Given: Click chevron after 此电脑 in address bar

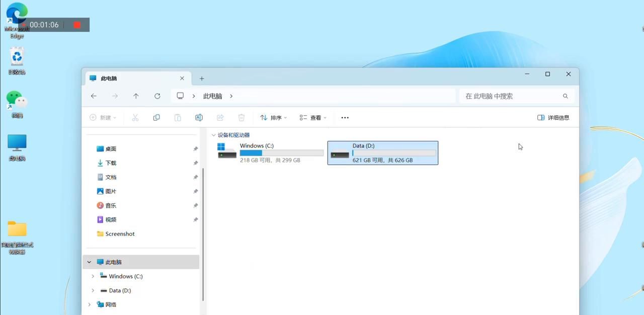Looking at the screenshot, I should (231, 96).
